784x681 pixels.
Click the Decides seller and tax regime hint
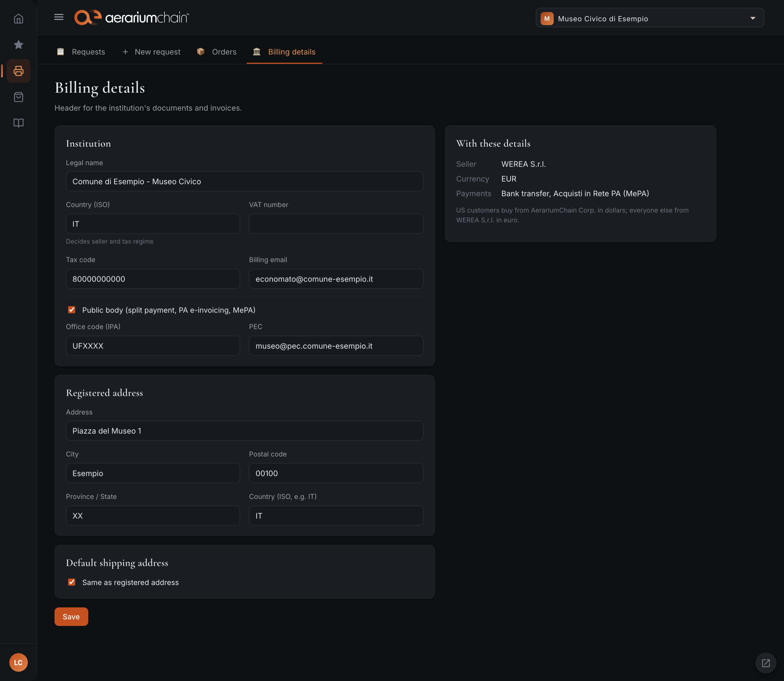pos(109,241)
